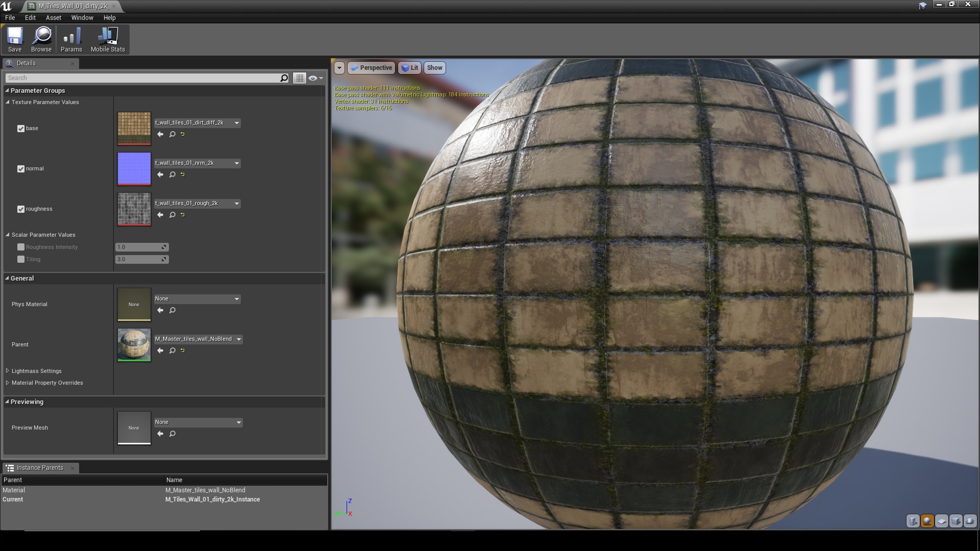Switch preview mesh to cylinder shape
The height and width of the screenshot is (551, 980).
point(913,521)
